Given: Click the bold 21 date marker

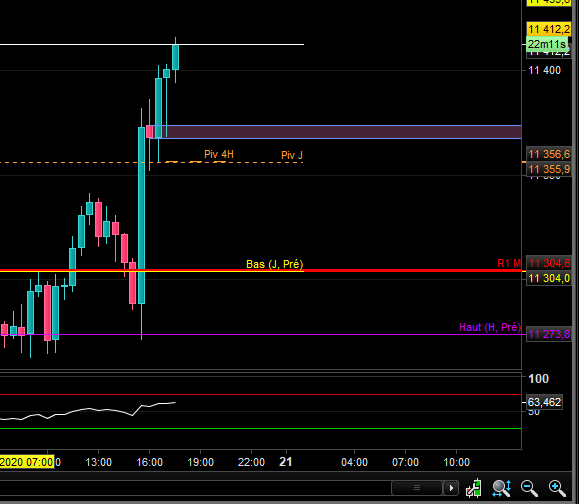Looking at the screenshot, I should click(286, 462).
